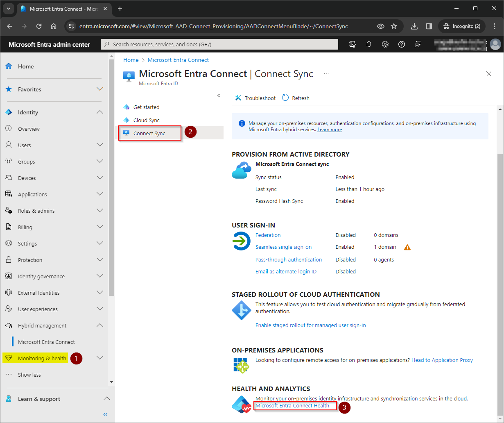The width and height of the screenshot is (504, 423).
Task: Click Show less in sidebar
Action: pyautogui.click(x=29, y=375)
